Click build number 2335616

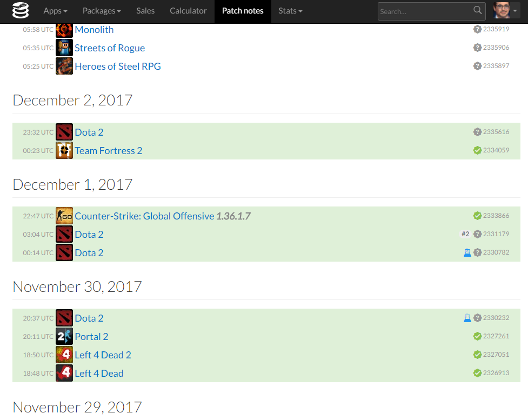[x=496, y=132]
